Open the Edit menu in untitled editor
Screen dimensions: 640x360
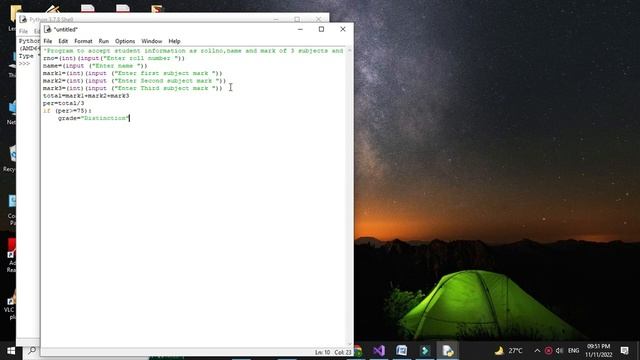coord(63,41)
